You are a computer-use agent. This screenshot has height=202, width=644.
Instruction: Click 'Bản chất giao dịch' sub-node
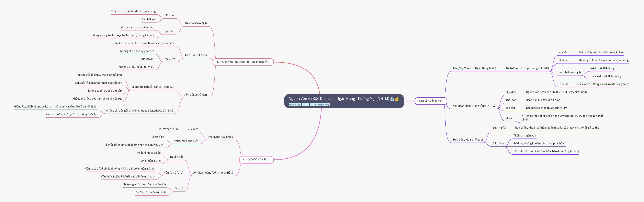pos(569,72)
